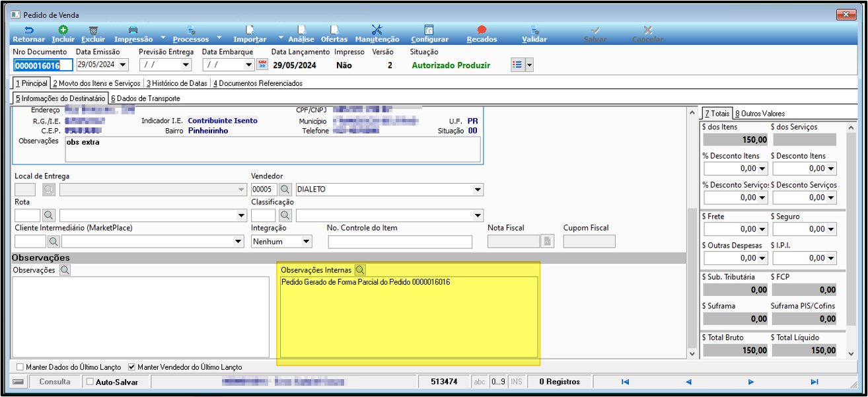The height and width of the screenshot is (397, 868).
Task: Open Observações lookup magnifier icon
Action: click(x=65, y=270)
